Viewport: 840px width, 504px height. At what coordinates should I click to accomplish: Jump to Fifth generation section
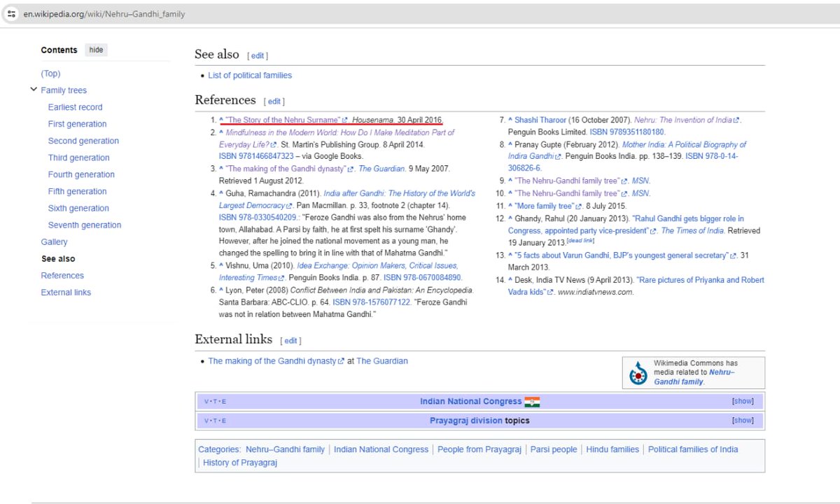[x=76, y=191]
